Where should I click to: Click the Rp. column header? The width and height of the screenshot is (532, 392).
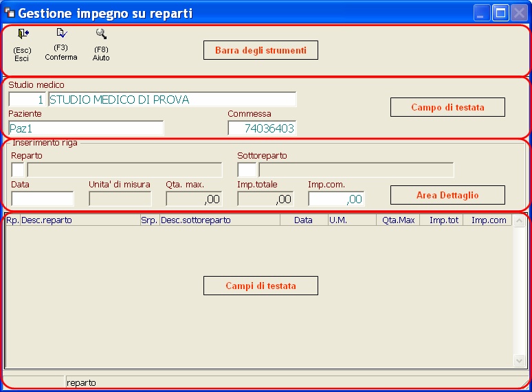click(x=13, y=220)
